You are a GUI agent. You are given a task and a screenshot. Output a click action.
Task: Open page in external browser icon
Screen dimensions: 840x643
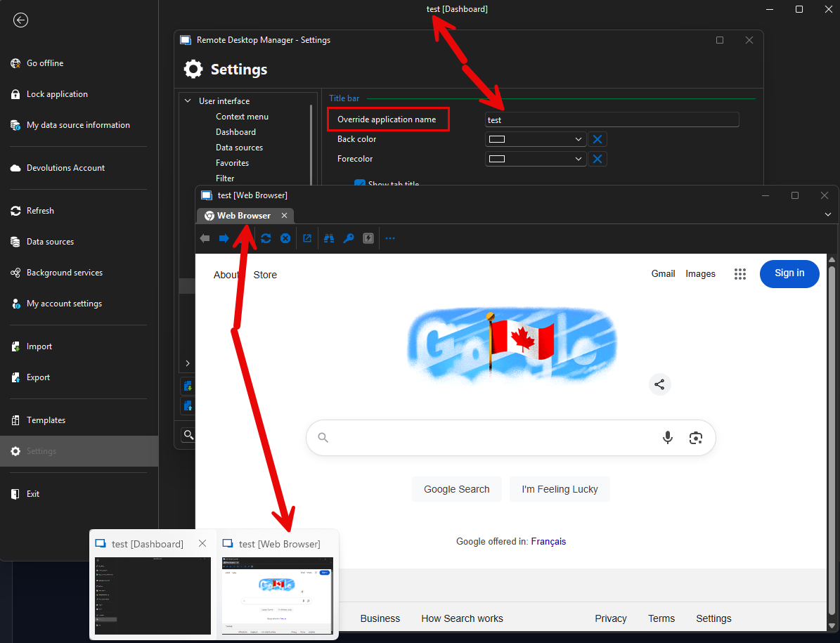point(307,239)
